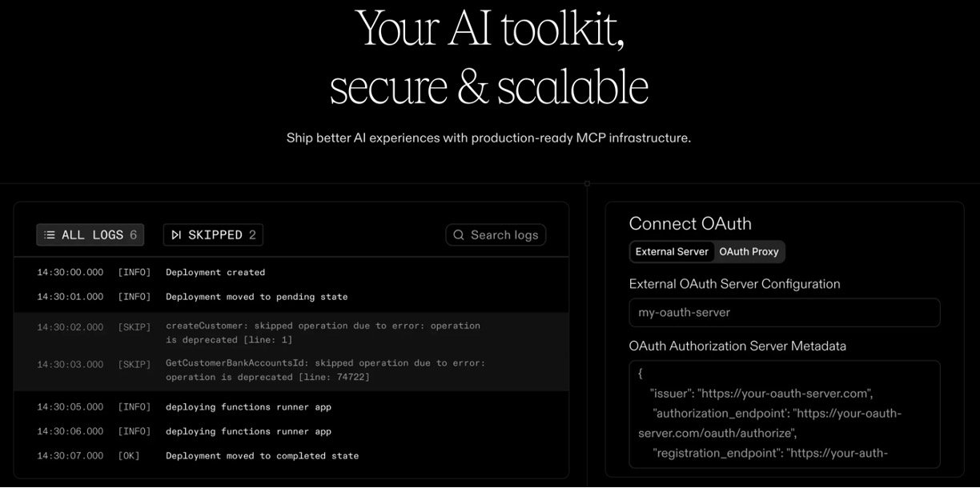Screen dimensions: 980x488
Task: Click the magnifier icon in Search logs
Action: (x=459, y=235)
